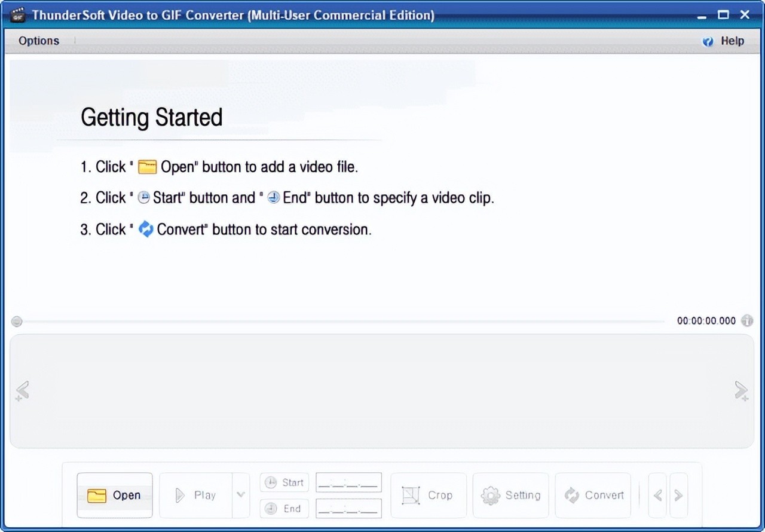
Task: Click the ThunderSoft app icon in title bar
Action: click(18, 15)
